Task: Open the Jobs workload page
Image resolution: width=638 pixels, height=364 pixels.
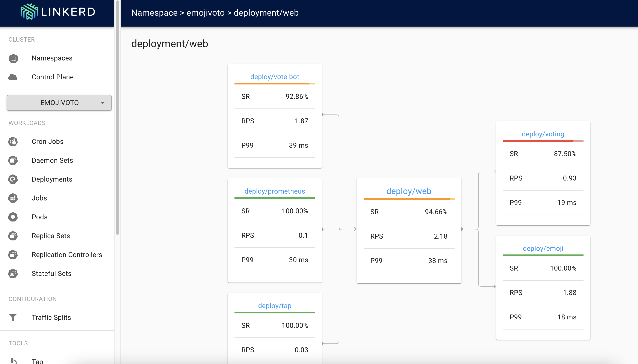Action: [x=39, y=198]
